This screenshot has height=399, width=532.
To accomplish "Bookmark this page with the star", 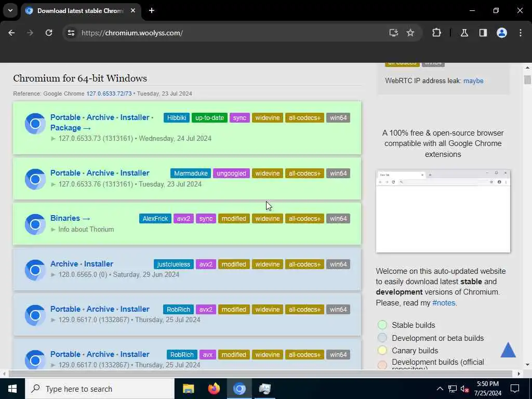I will [410, 33].
